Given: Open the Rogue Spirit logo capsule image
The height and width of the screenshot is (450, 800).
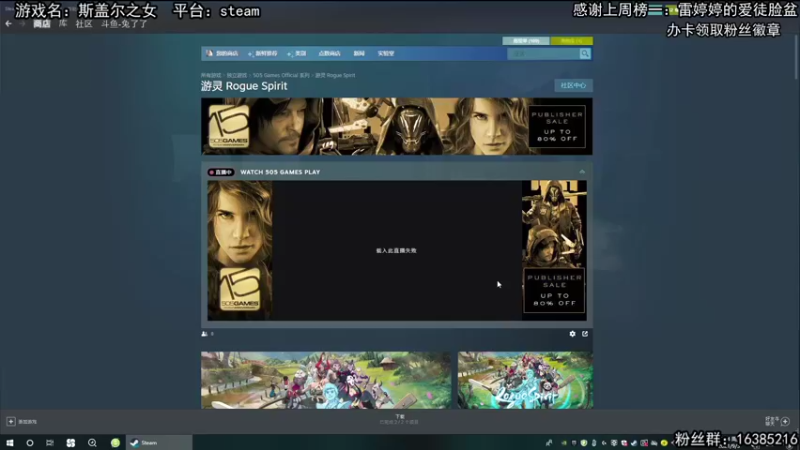Looking at the screenshot, I should (525, 380).
